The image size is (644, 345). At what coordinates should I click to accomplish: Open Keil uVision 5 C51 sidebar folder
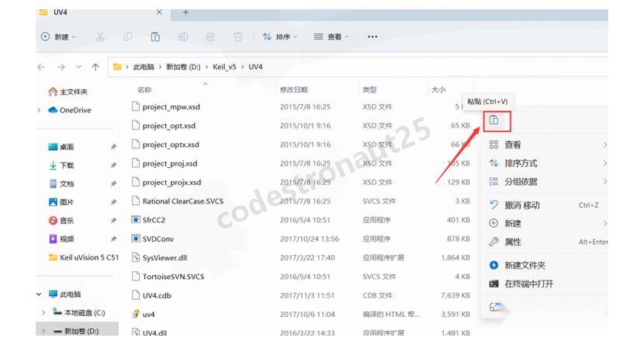[83, 258]
